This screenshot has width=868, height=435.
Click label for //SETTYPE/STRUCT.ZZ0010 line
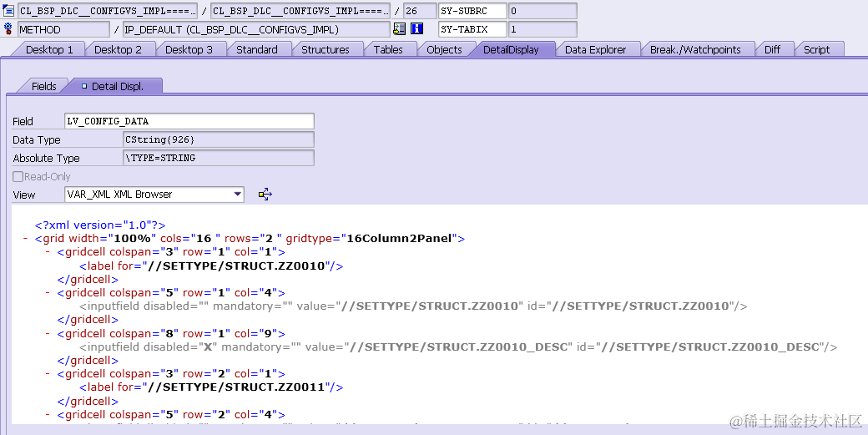[x=211, y=266]
